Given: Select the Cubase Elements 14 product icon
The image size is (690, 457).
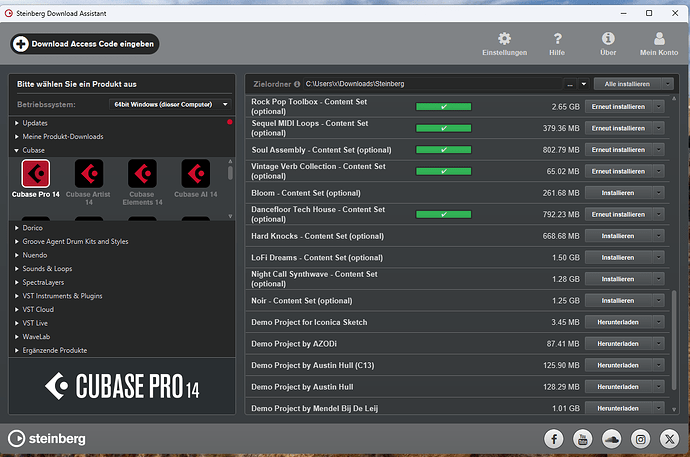Looking at the screenshot, I should (142, 173).
